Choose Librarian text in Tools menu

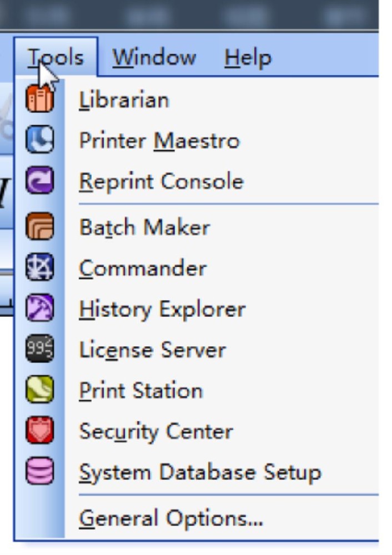(x=124, y=100)
